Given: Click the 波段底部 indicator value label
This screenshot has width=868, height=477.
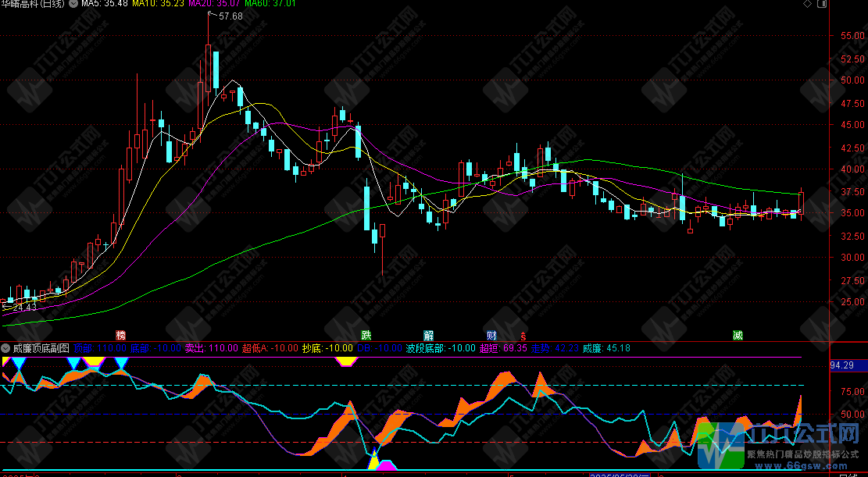Looking at the screenshot, I should (x=440, y=347).
